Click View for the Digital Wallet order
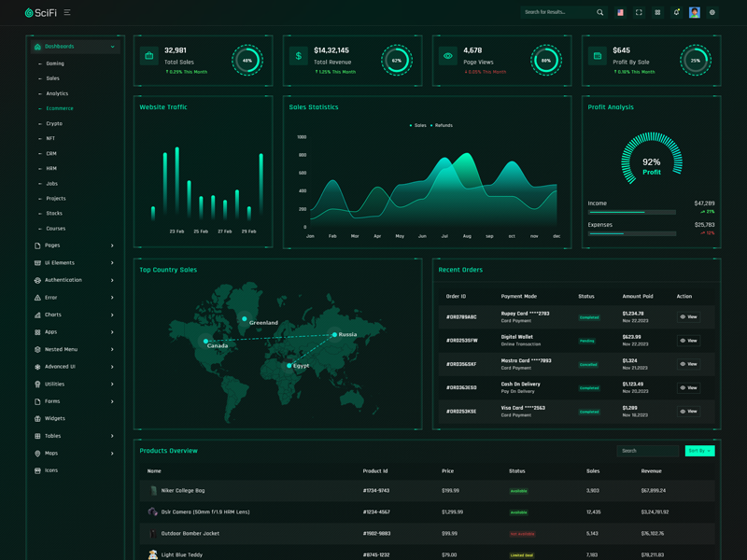Image resolution: width=747 pixels, height=560 pixels. [x=688, y=341]
